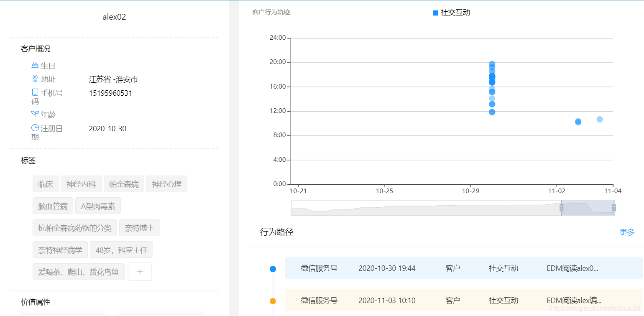This screenshot has height=316, width=644.
Task: Select the 脑血管病 tag
Action: (53, 206)
